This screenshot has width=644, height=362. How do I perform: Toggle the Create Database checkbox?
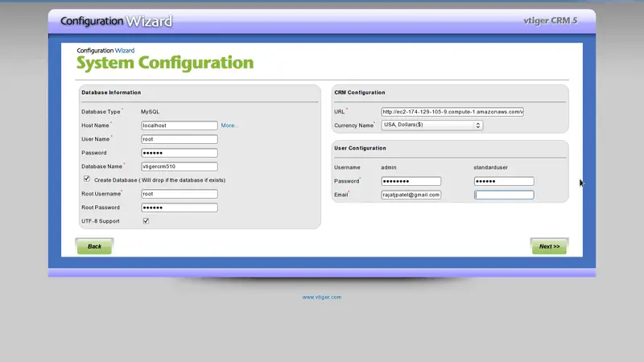coord(87,179)
